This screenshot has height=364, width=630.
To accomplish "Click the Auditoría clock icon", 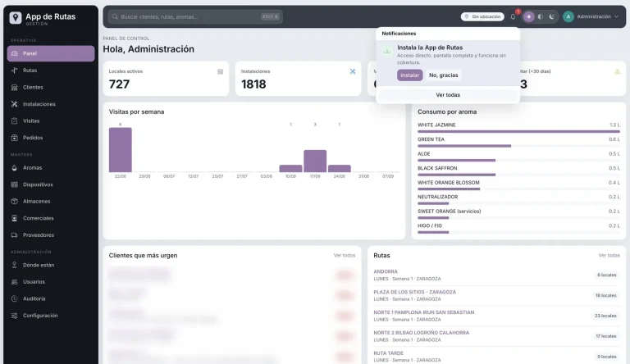I will click(x=15, y=299).
